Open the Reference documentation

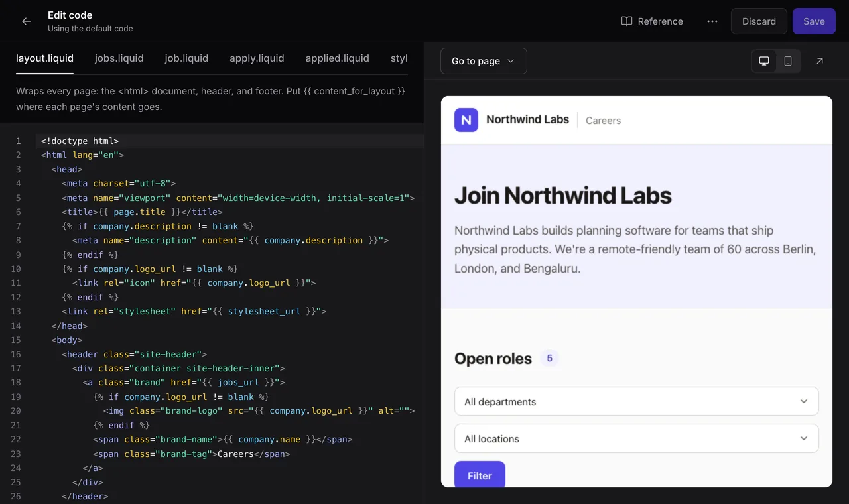point(652,21)
